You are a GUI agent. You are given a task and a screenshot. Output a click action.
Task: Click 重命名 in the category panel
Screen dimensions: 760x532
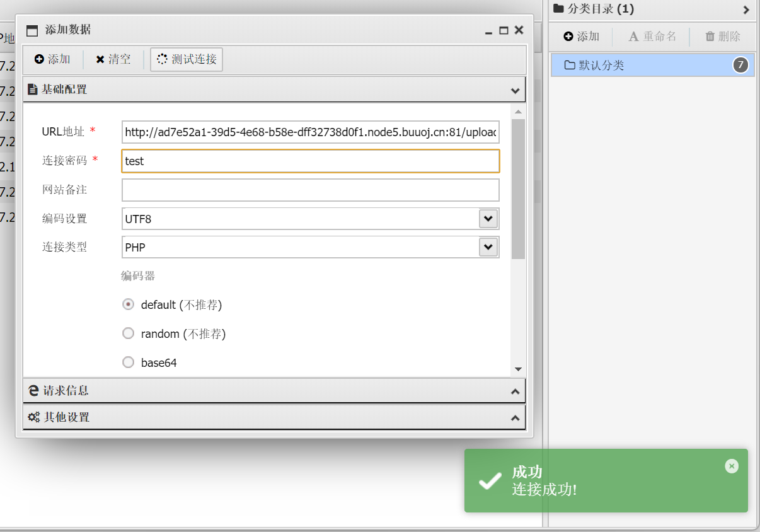(653, 37)
